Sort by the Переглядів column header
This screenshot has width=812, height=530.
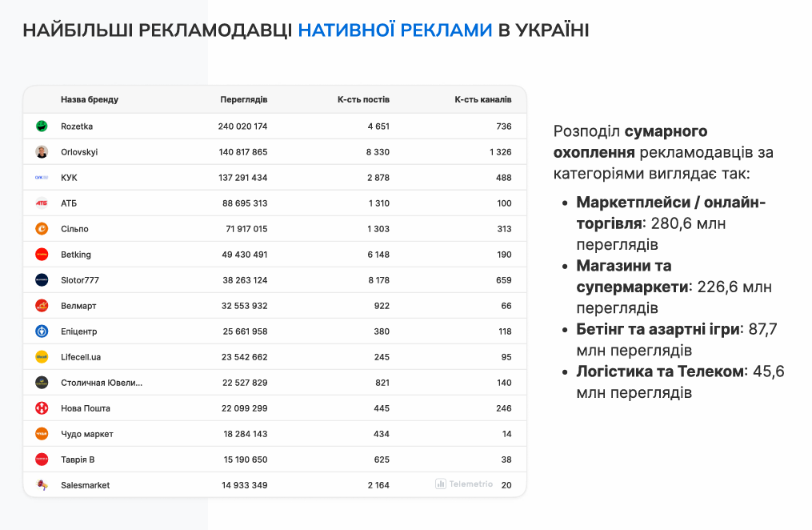245,99
